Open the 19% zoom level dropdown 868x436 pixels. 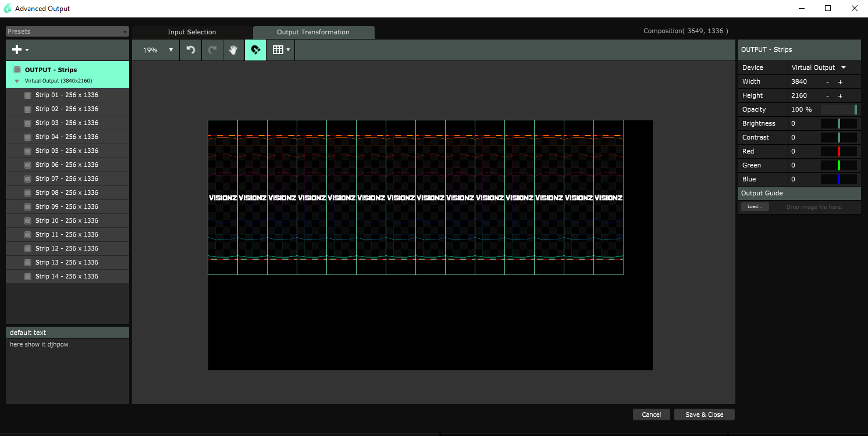[x=158, y=50]
